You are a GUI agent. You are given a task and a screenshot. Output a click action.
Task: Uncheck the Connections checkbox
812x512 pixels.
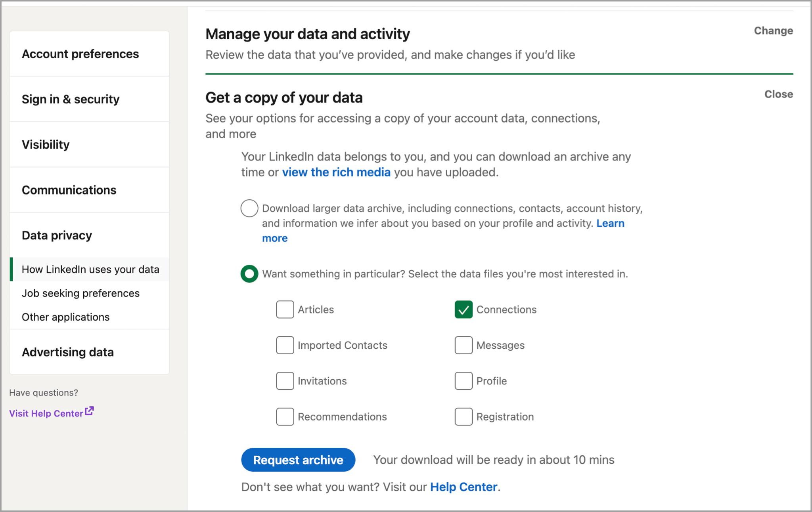[x=463, y=309]
